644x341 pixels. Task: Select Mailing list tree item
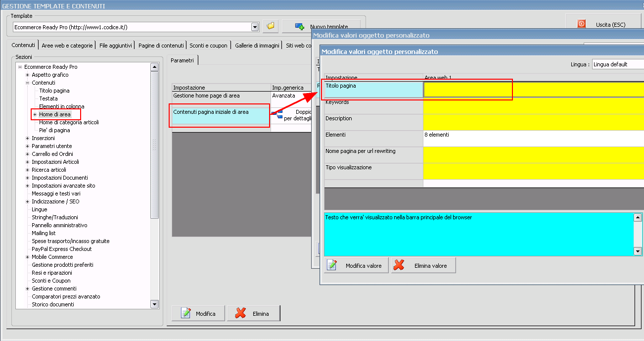pyautogui.click(x=44, y=233)
